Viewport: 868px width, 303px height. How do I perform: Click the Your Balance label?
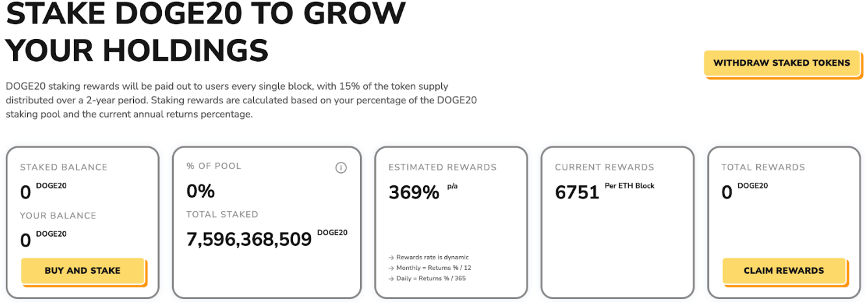click(58, 215)
